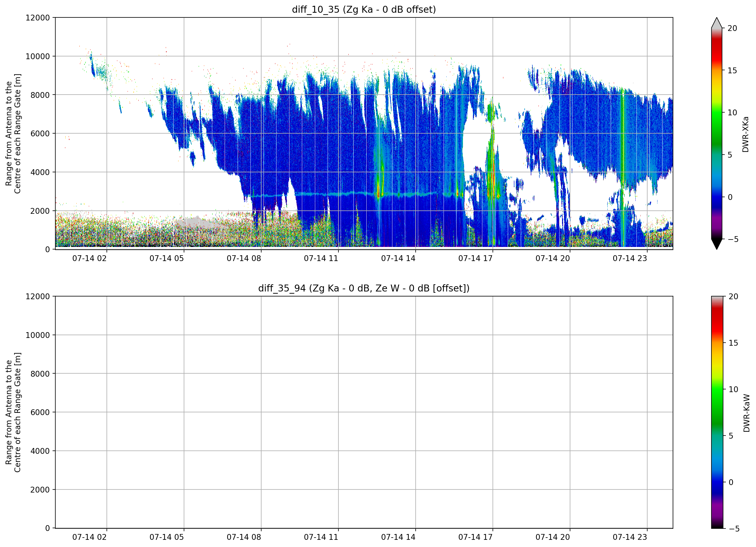This screenshot has width=756, height=547.
Task: Click the DWR-KaW colorbar label
Action: pyautogui.click(x=747, y=413)
